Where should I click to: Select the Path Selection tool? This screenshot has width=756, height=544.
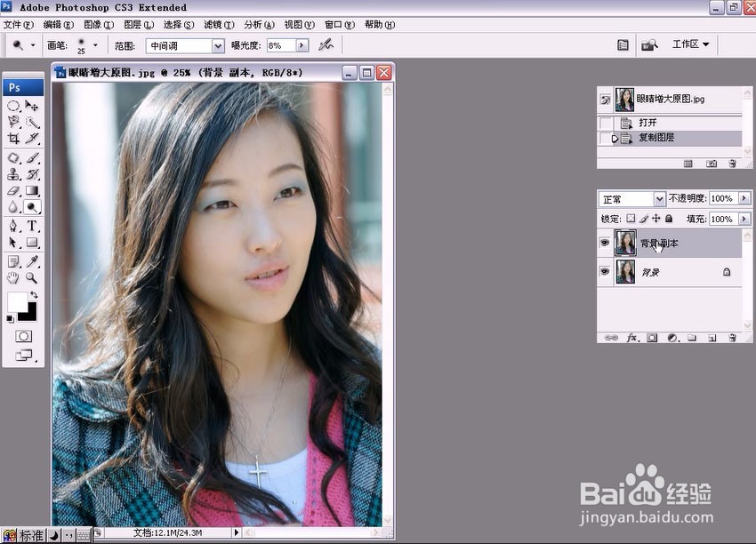pos(13,242)
